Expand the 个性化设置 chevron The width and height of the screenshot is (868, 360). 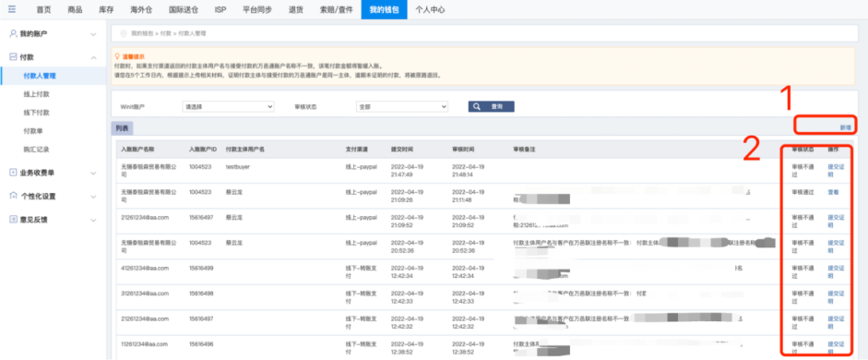click(x=93, y=196)
